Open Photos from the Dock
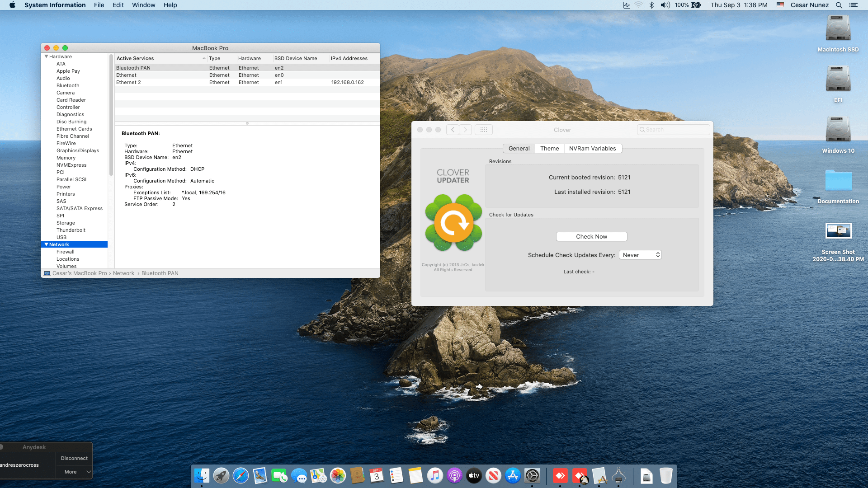The height and width of the screenshot is (488, 868). click(x=338, y=476)
